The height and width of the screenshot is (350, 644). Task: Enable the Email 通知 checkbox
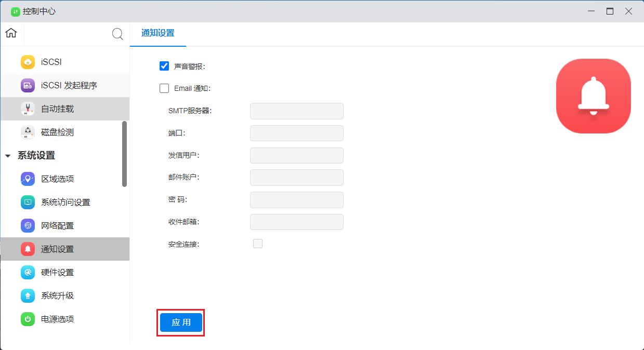[x=164, y=88]
